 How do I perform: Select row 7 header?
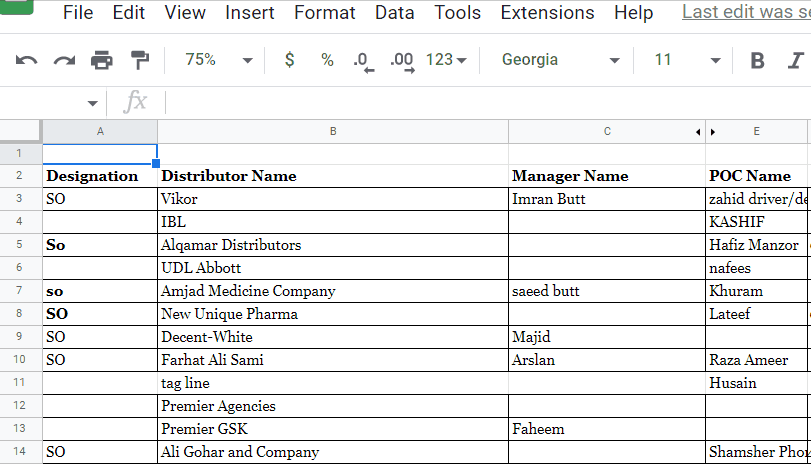[x=20, y=290]
